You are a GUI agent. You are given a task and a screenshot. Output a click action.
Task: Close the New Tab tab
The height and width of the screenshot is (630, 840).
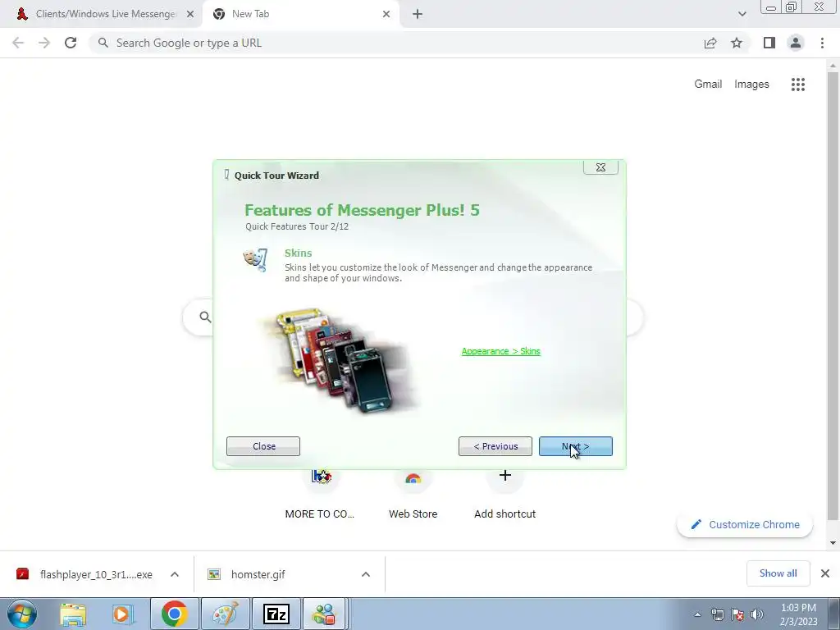click(386, 14)
